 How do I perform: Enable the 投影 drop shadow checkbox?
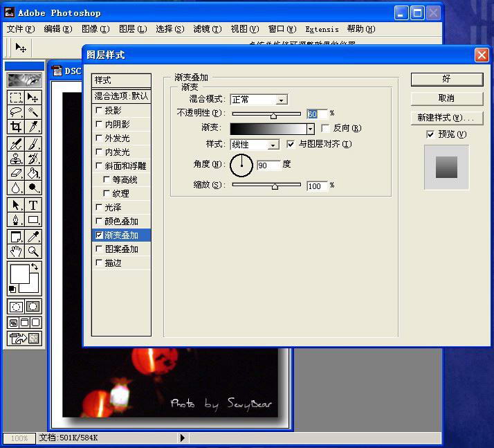pos(99,111)
